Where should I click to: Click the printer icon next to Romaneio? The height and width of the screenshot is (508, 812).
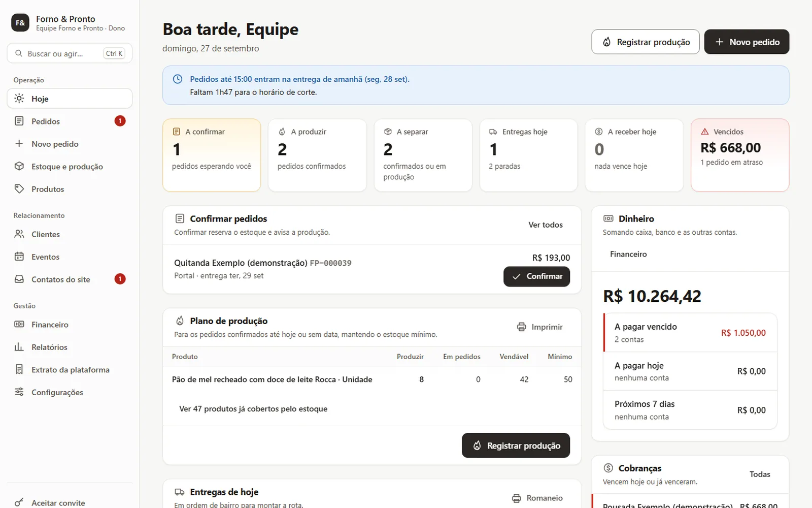[x=517, y=498]
